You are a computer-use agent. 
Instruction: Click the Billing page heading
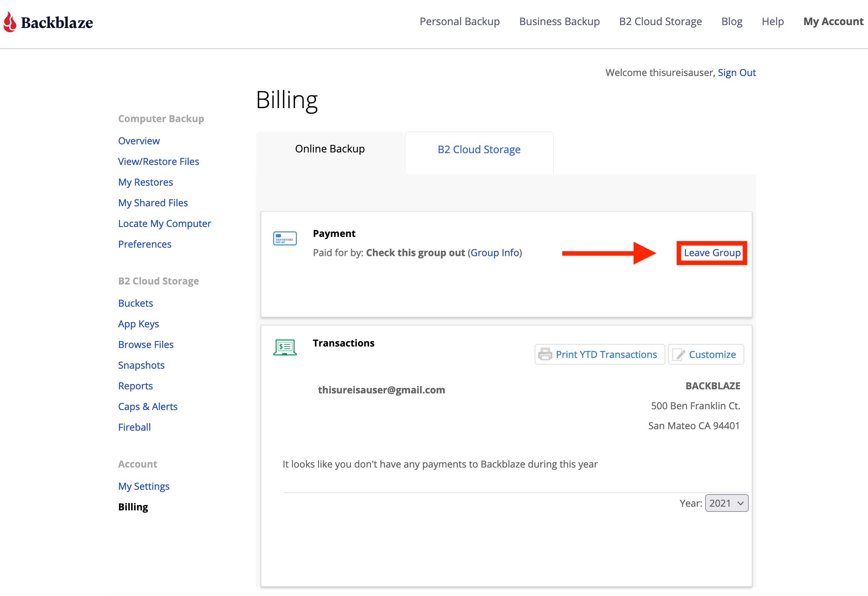(x=287, y=100)
